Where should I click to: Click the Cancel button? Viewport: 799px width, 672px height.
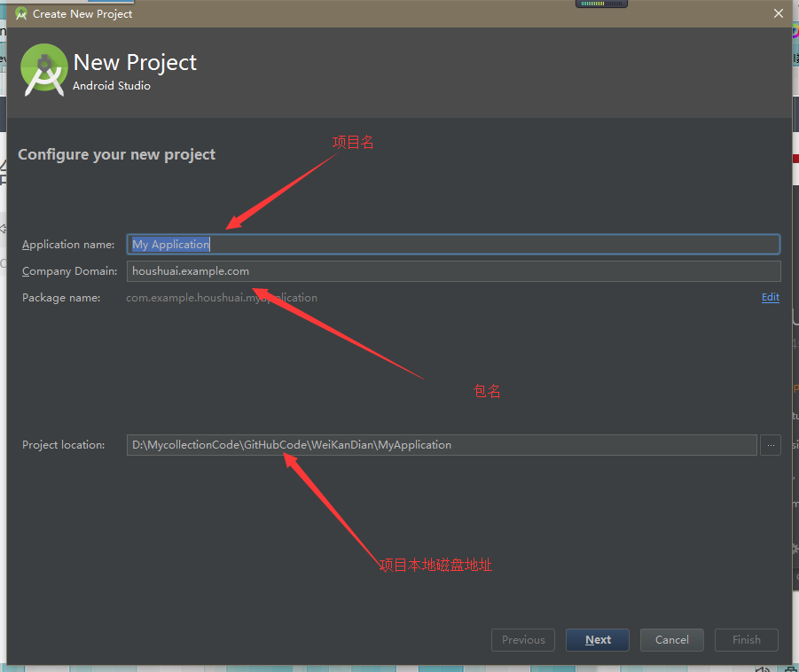(671, 640)
